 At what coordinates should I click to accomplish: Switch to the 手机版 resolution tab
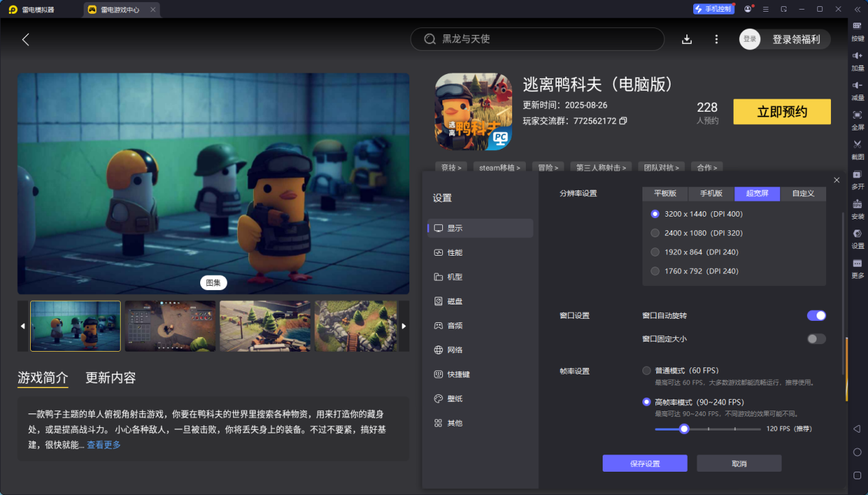pyautogui.click(x=711, y=193)
